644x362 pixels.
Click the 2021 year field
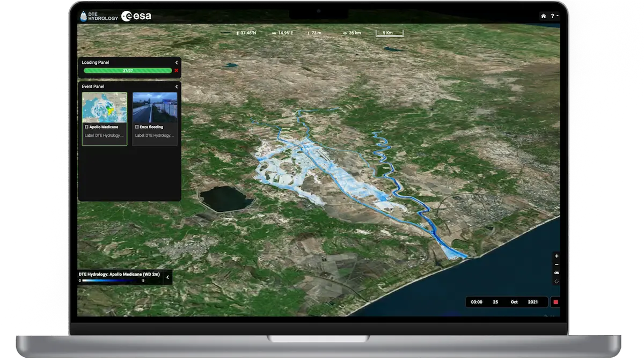[x=533, y=302]
